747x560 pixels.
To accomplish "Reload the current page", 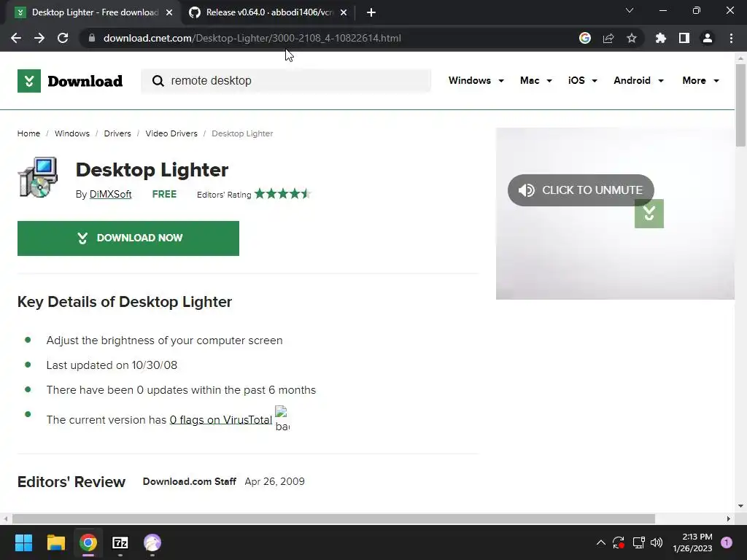I will click(x=63, y=38).
